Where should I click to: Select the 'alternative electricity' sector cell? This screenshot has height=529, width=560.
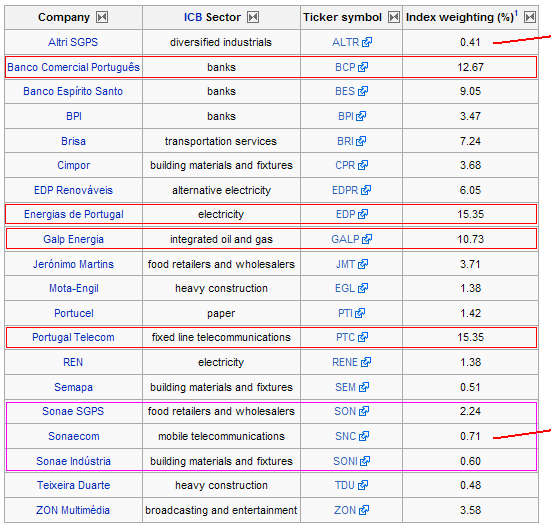coord(221,190)
